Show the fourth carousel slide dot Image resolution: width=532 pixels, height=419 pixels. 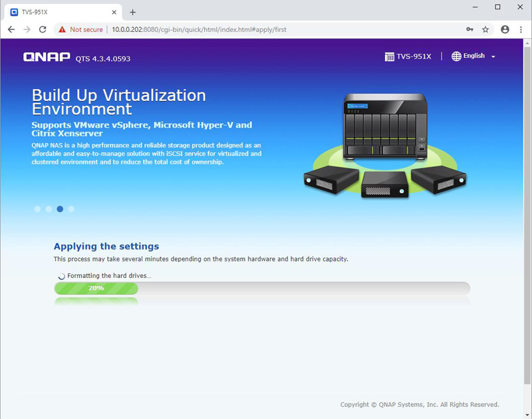71,209
